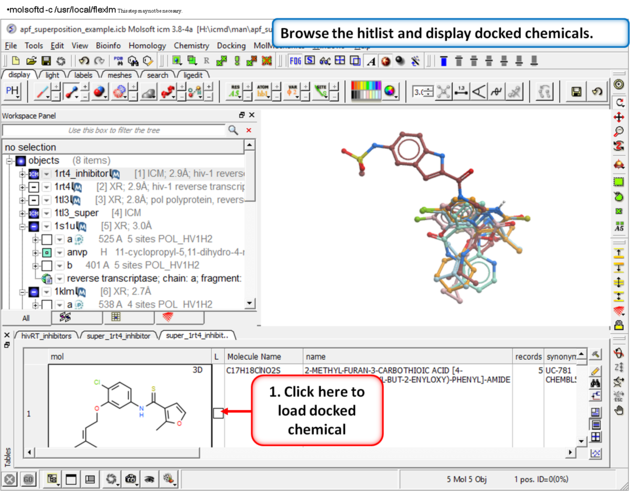Screen dimensions: 630x491
Task: Click the undo arrow icon
Action: click(84, 61)
